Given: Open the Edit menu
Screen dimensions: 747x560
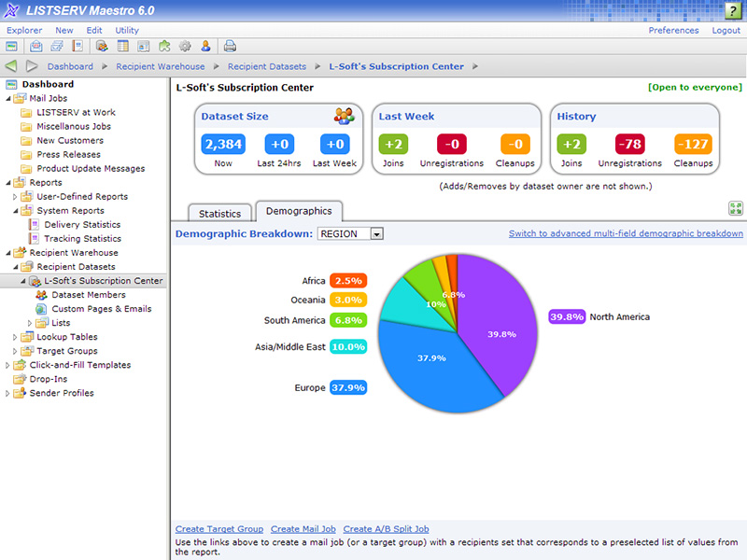Looking at the screenshot, I should (94, 30).
